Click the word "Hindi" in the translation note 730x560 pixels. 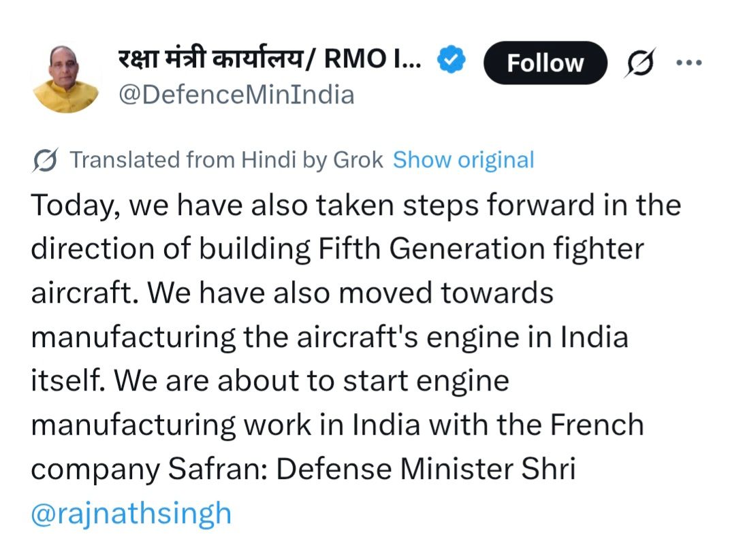pyautogui.click(x=268, y=161)
